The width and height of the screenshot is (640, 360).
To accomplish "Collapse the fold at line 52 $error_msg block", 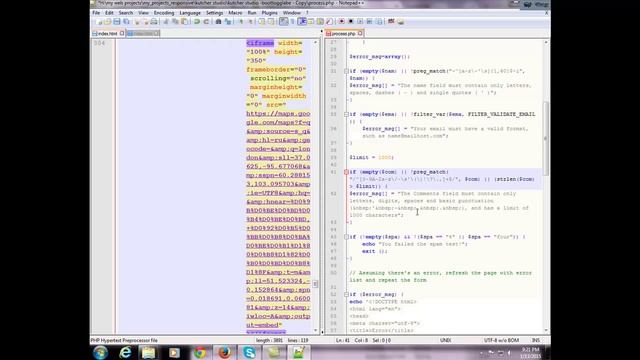I will tap(346, 294).
